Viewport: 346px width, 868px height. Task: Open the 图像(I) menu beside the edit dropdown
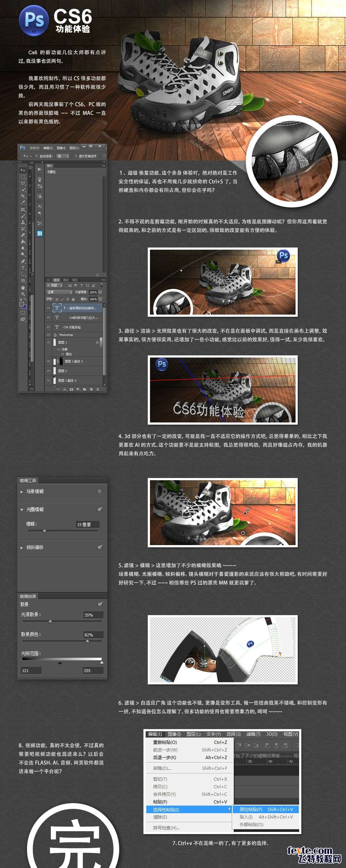pyautogui.click(x=174, y=734)
